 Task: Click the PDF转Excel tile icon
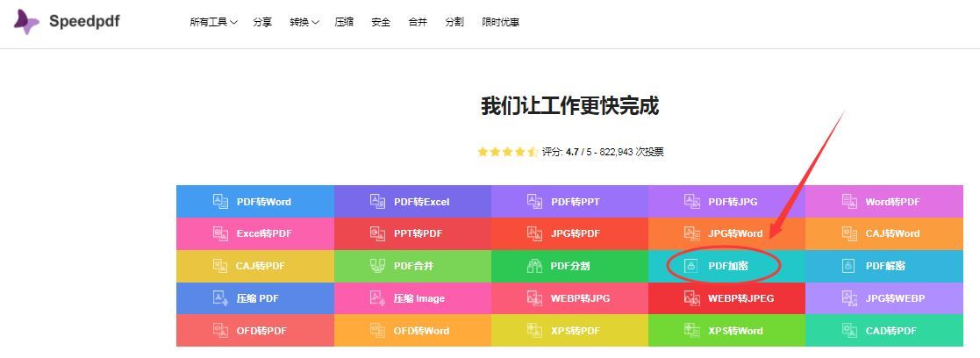tap(377, 201)
